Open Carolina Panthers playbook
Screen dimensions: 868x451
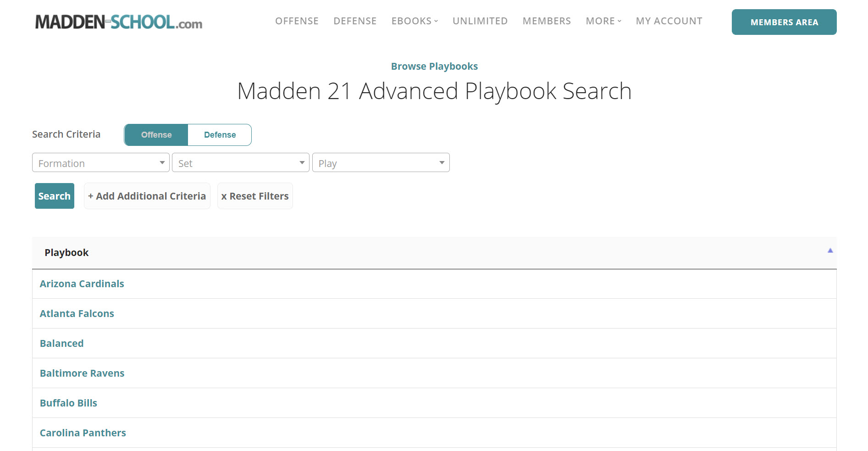tap(83, 433)
